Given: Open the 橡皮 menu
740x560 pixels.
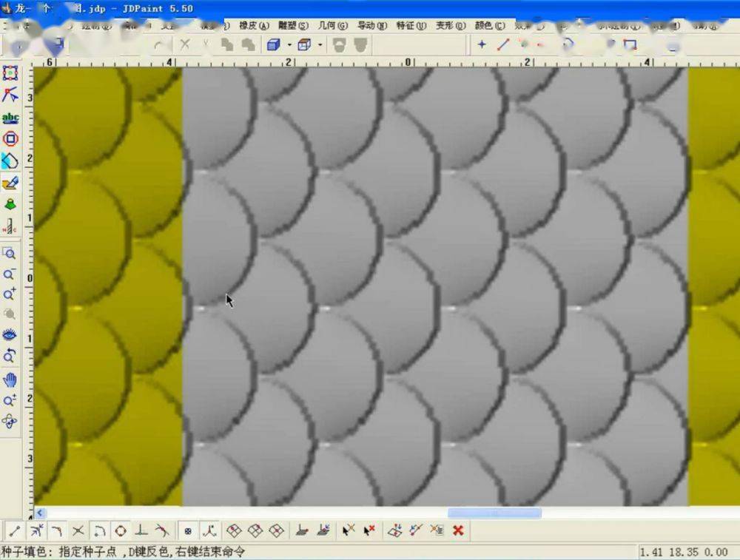Looking at the screenshot, I should [x=254, y=25].
